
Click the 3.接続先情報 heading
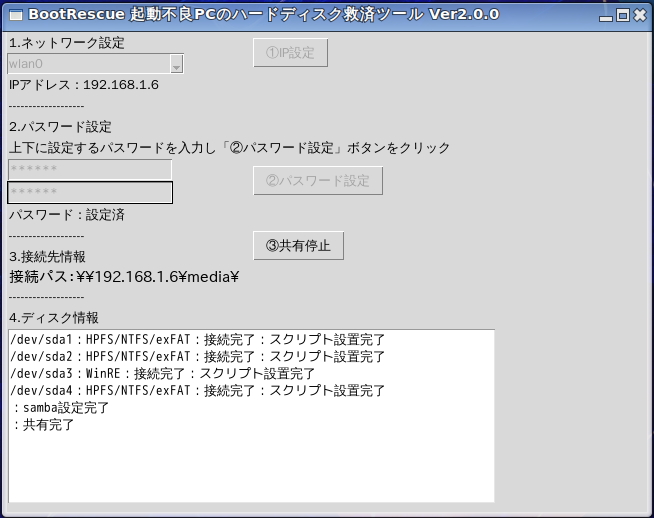(47, 256)
